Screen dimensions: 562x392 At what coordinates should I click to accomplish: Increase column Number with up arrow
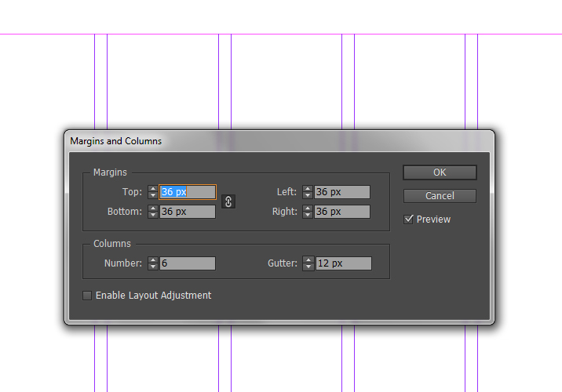(153, 260)
